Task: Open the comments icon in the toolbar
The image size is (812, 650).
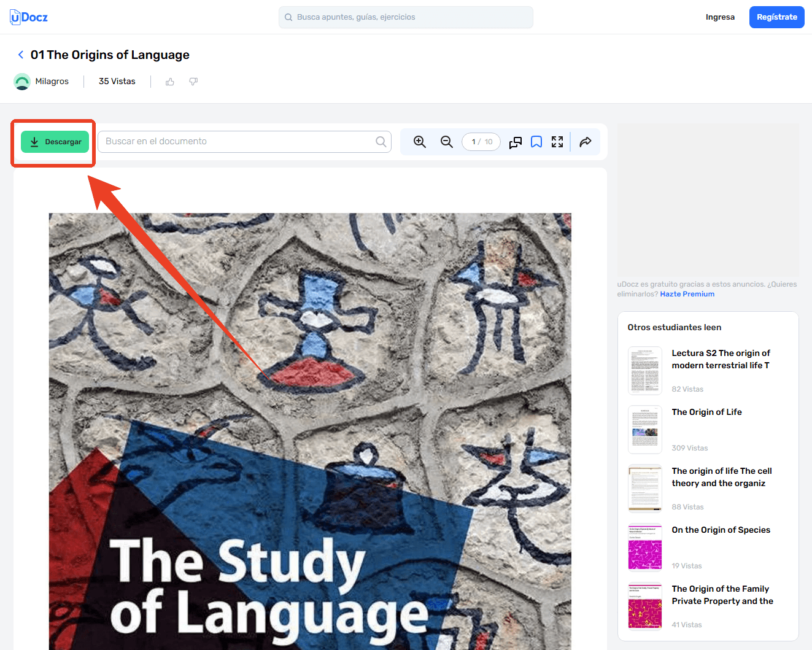Action: pos(516,142)
